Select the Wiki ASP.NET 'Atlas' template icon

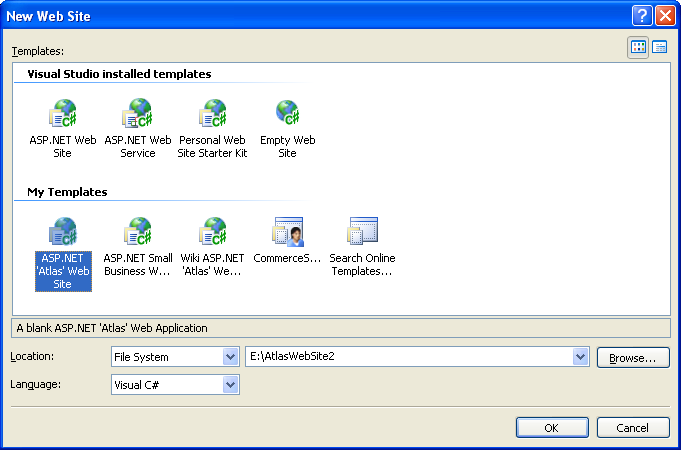pyautogui.click(x=212, y=232)
